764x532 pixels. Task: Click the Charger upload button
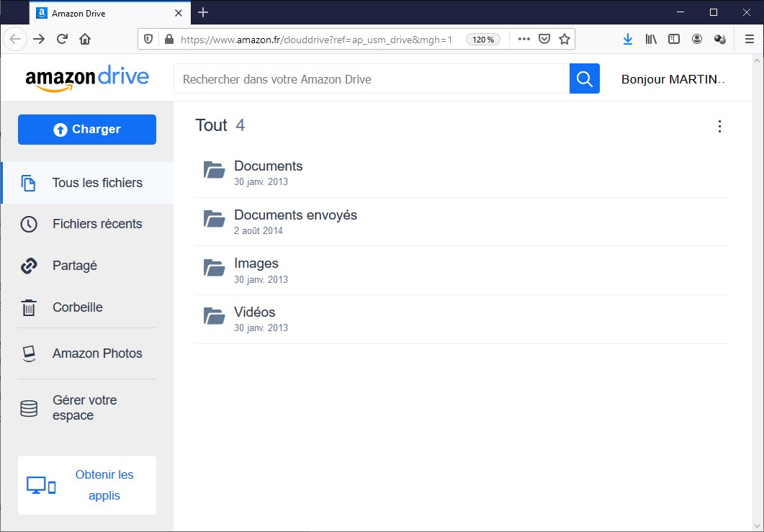pos(87,130)
